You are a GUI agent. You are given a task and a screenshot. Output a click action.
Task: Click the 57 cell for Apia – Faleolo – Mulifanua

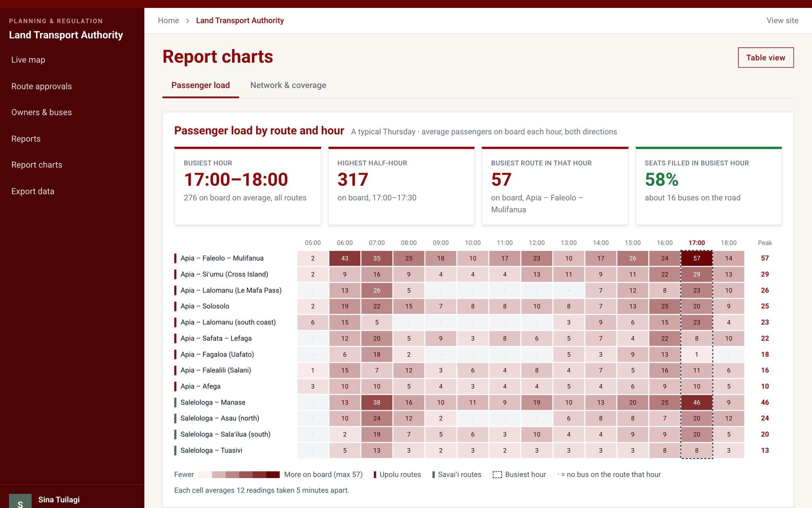pos(697,258)
